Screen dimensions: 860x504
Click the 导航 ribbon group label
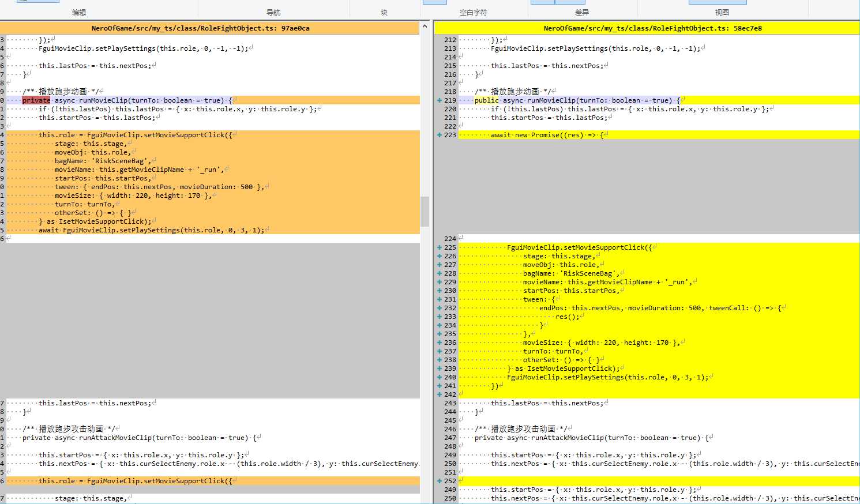[273, 12]
